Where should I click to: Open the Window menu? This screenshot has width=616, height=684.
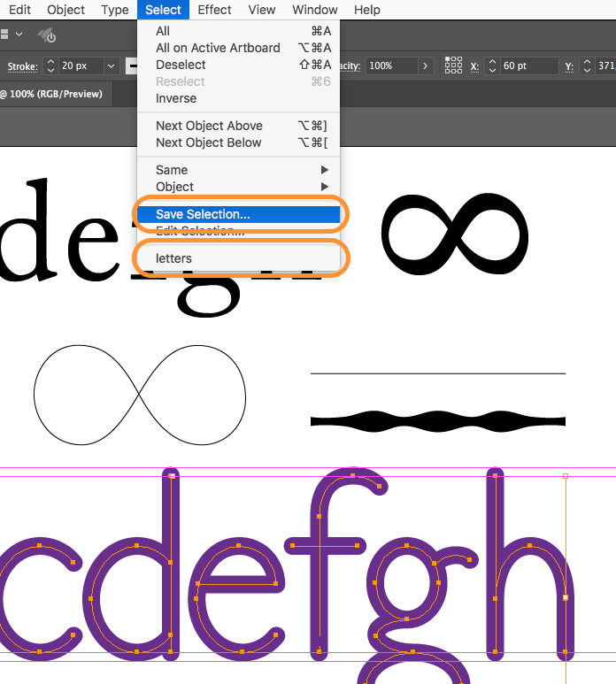315,10
